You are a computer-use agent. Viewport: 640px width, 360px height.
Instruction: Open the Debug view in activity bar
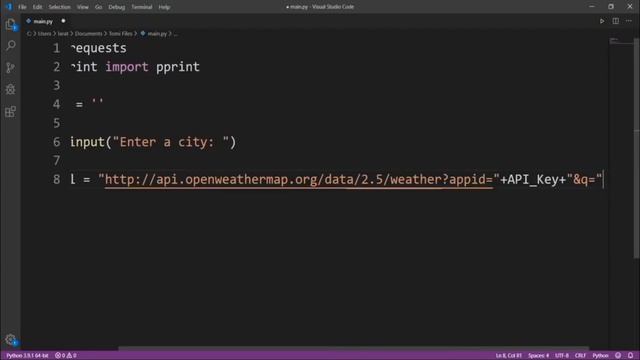click(x=11, y=89)
